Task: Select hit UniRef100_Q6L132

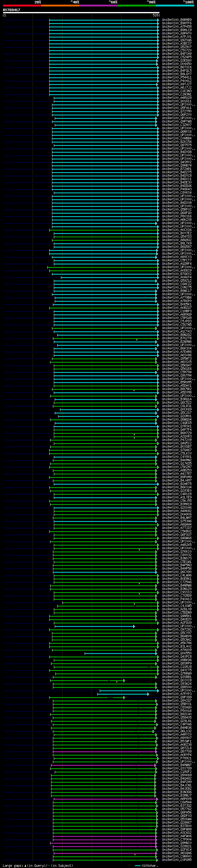Action: click(177, 731)
